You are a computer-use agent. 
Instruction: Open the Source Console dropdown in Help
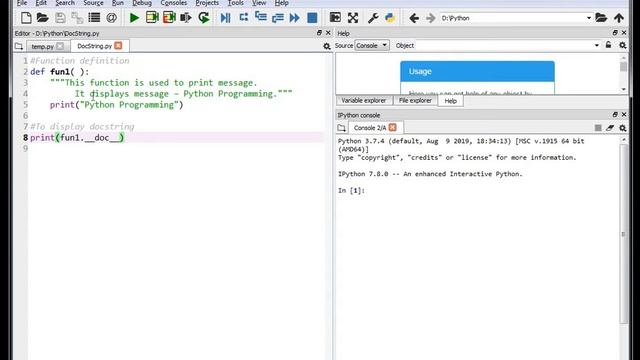pyautogui.click(x=372, y=45)
